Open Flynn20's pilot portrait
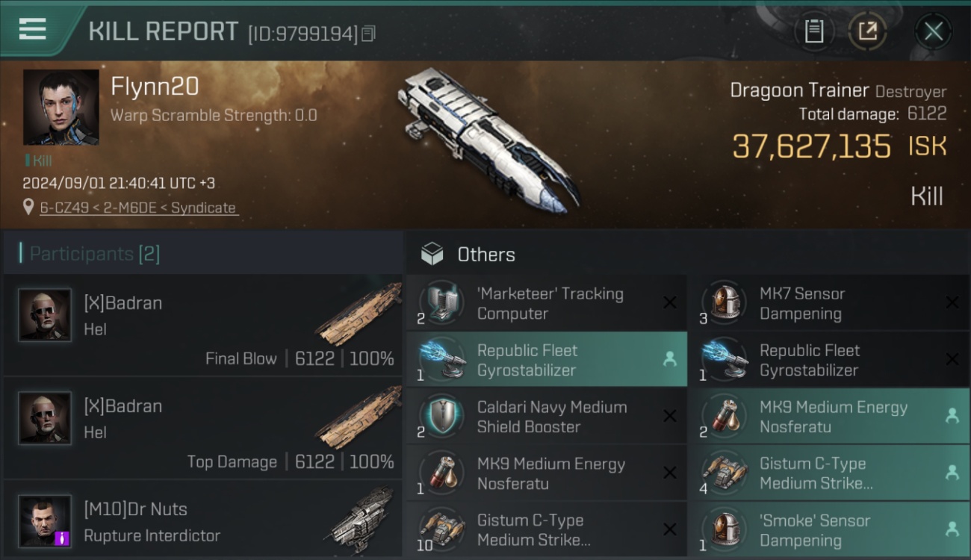The image size is (971, 560). pyautogui.click(x=61, y=108)
